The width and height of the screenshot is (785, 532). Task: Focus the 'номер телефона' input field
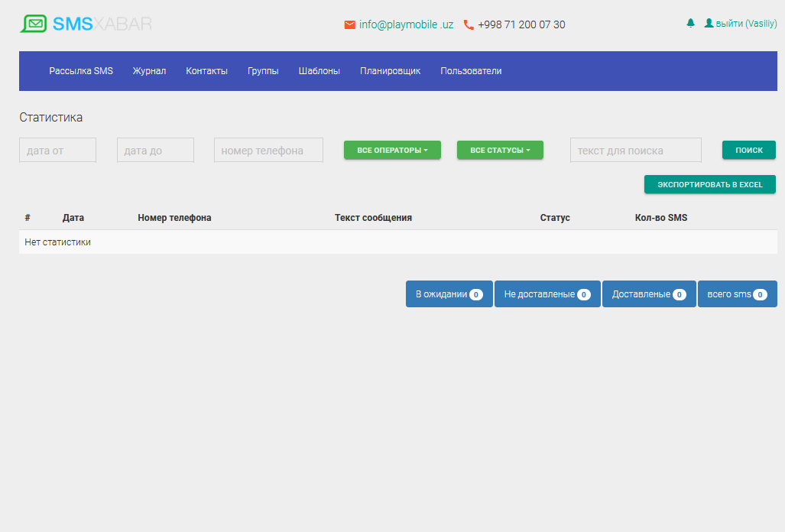coord(268,150)
